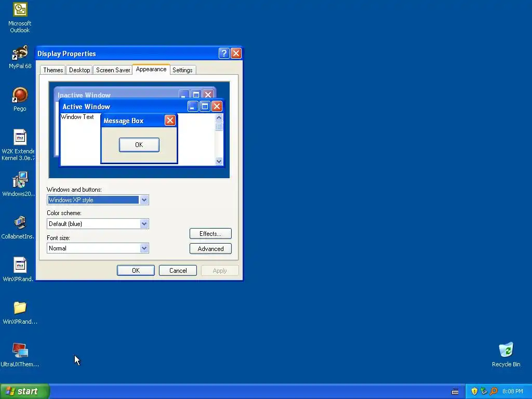532x399 pixels.
Task: Select the Appearance tab
Action: (151, 69)
